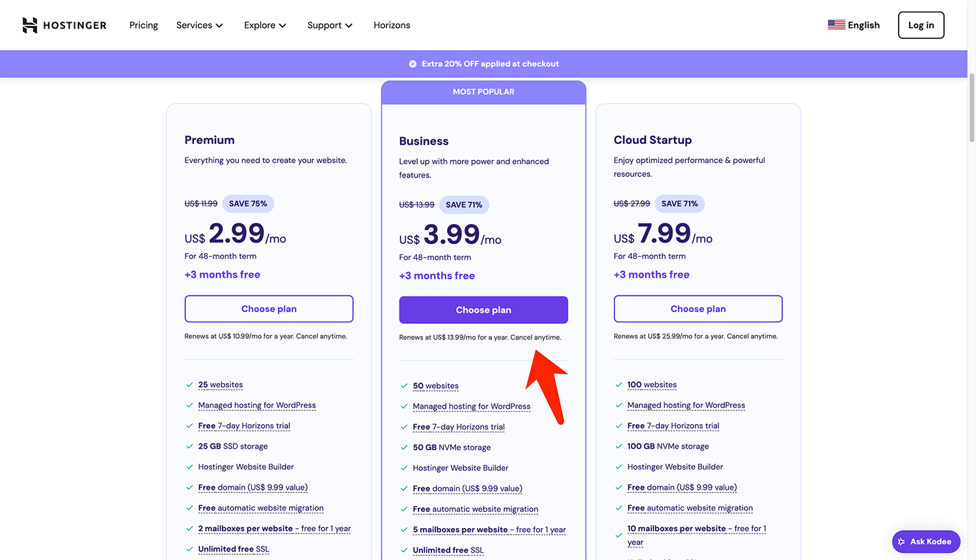Click '100 GB NVMe storage' text

pyautogui.click(x=668, y=447)
